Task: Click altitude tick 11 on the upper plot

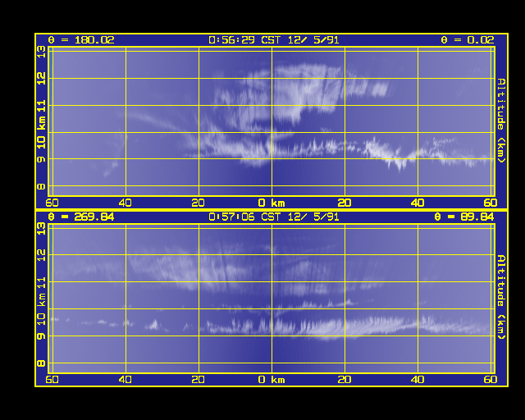Action: 41,107
